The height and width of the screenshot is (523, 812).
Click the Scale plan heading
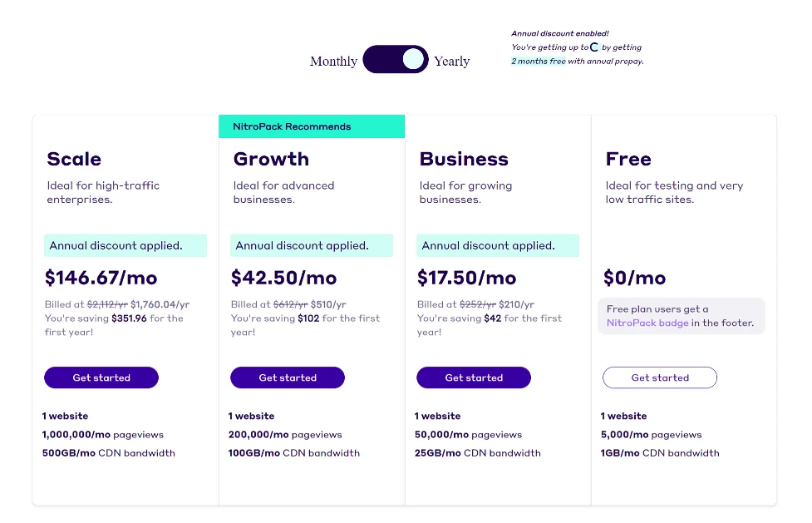74,159
